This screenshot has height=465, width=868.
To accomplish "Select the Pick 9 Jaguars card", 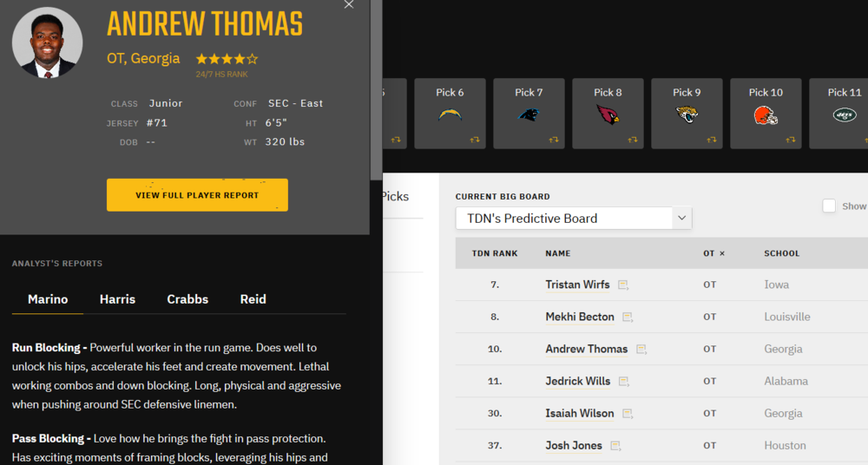I will [x=687, y=114].
